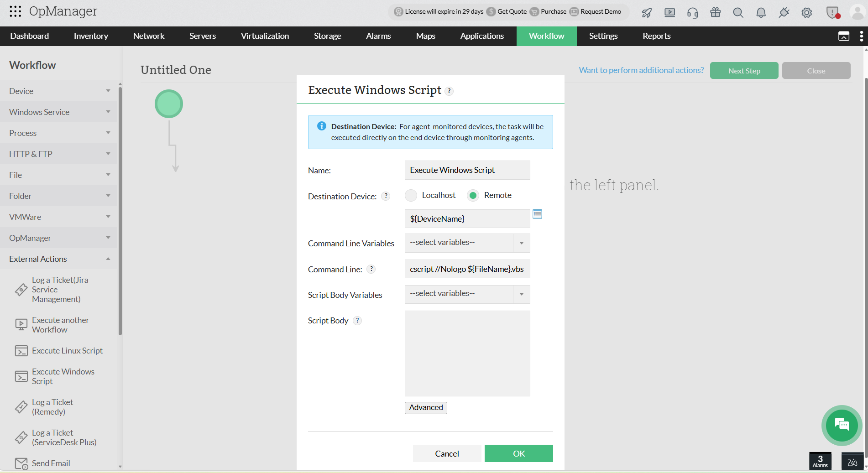This screenshot has width=868, height=473.
Task: Click the Advanced button
Action: coord(426,408)
